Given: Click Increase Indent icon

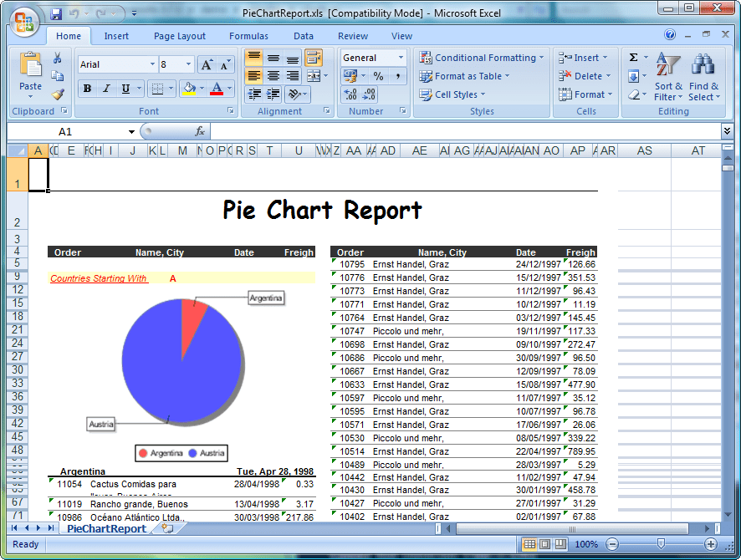Looking at the screenshot, I should (273, 94).
